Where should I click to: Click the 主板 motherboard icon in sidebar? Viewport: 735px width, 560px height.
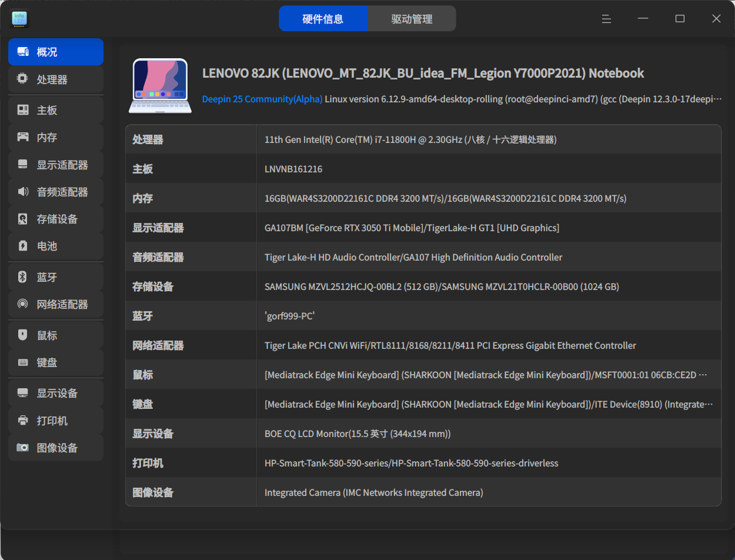point(23,110)
